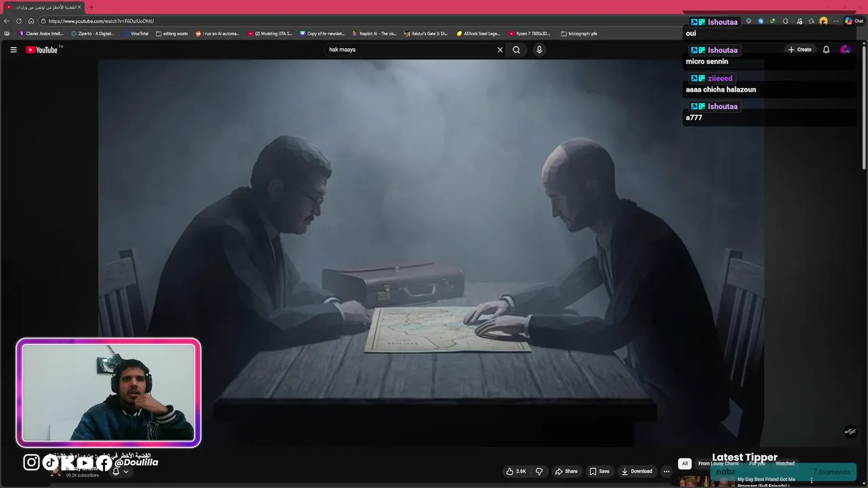
Task: View site information icon in address bar
Action: pos(43,21)
